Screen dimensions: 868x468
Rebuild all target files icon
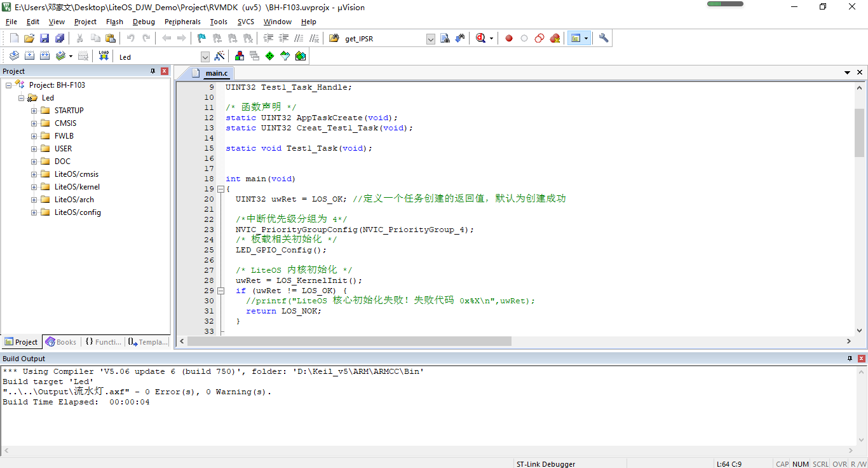click(x=44, y=56)
